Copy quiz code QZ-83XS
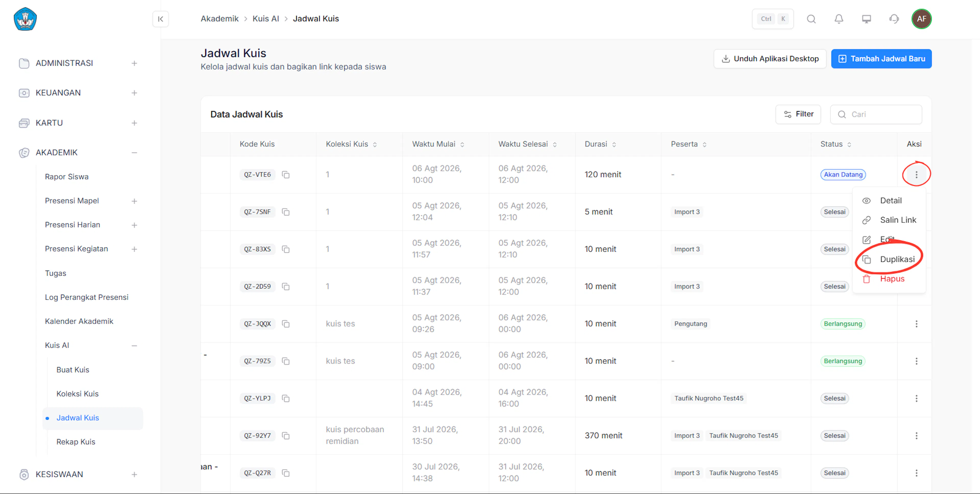This screenshot has height=494, width=980. [x=286, y=249]
